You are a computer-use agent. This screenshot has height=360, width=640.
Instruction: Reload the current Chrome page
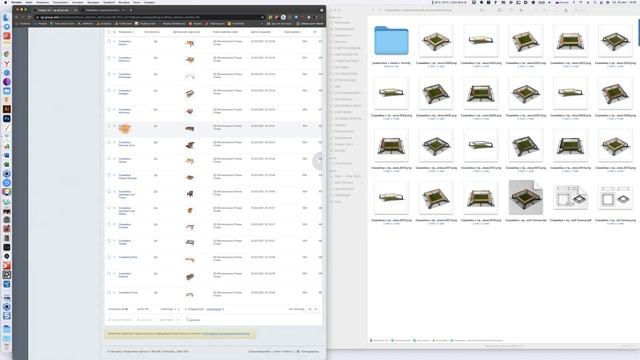[29, 17]
